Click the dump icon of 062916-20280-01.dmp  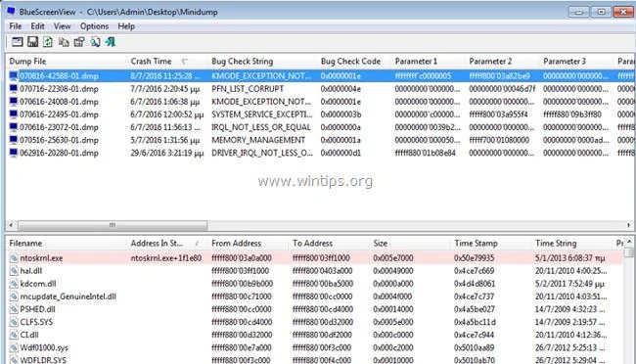point(14,153)
